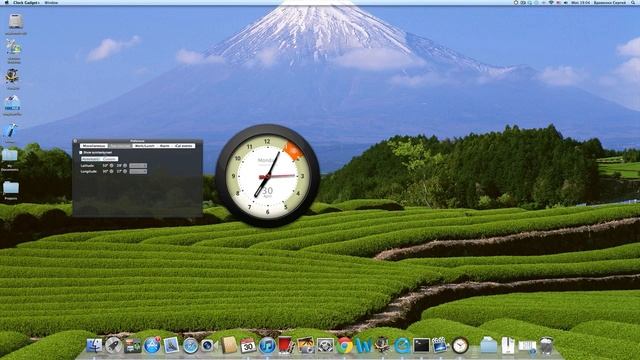
Task: Open the brown Address Book icon
Action: pyautogui.click(x=229, y=345)
